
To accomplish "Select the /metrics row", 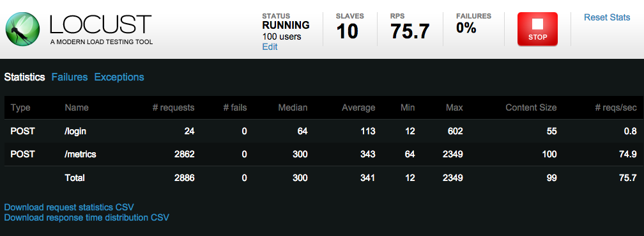I will click(324, 154).
